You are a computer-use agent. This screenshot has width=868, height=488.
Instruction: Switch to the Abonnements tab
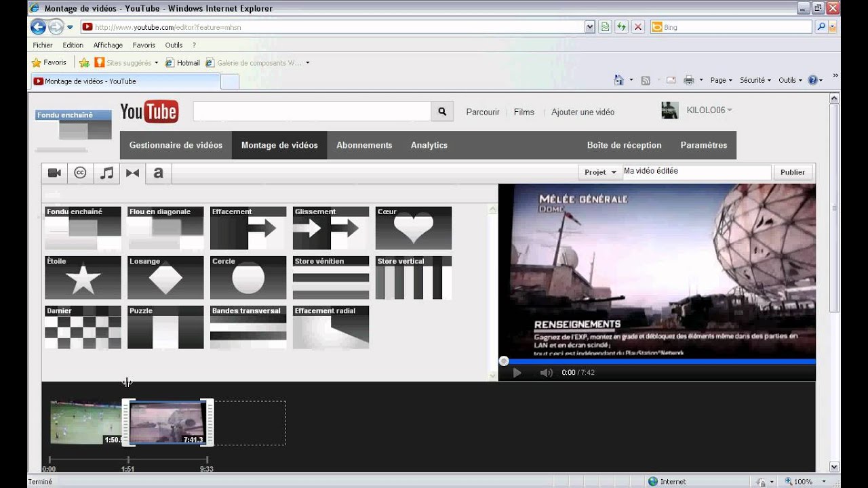[364, 145]
